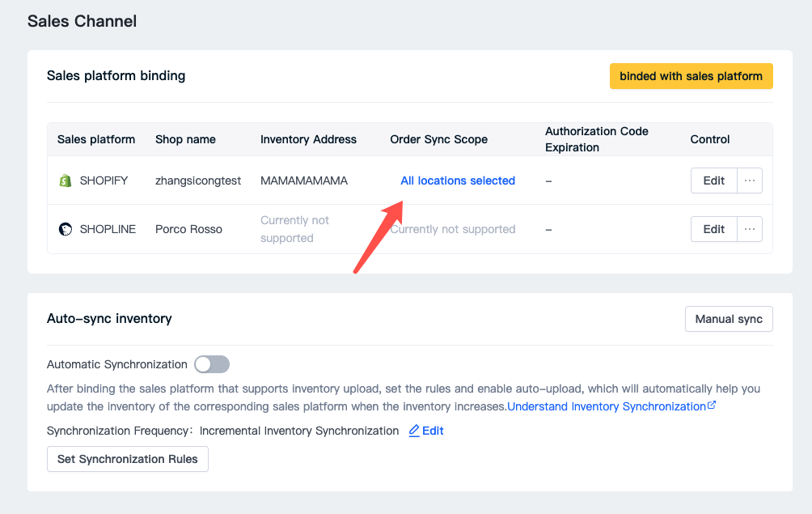
Task: Start a Manual sync
Action: coord(729,319)
